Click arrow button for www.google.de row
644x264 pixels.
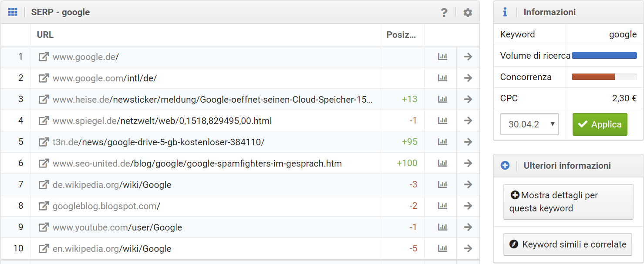point(468,57)
